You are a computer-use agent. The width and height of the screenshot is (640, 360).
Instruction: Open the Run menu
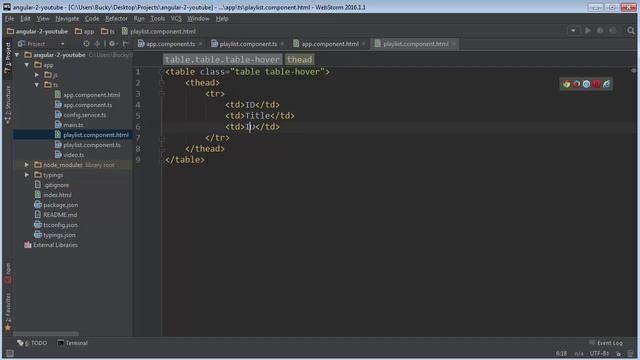click(139, 19)
